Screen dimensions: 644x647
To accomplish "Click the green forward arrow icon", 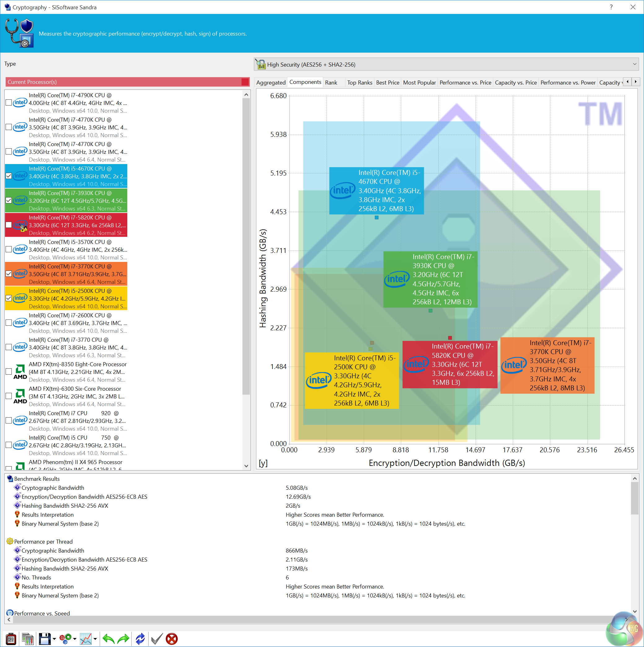I will pos(123,639).
